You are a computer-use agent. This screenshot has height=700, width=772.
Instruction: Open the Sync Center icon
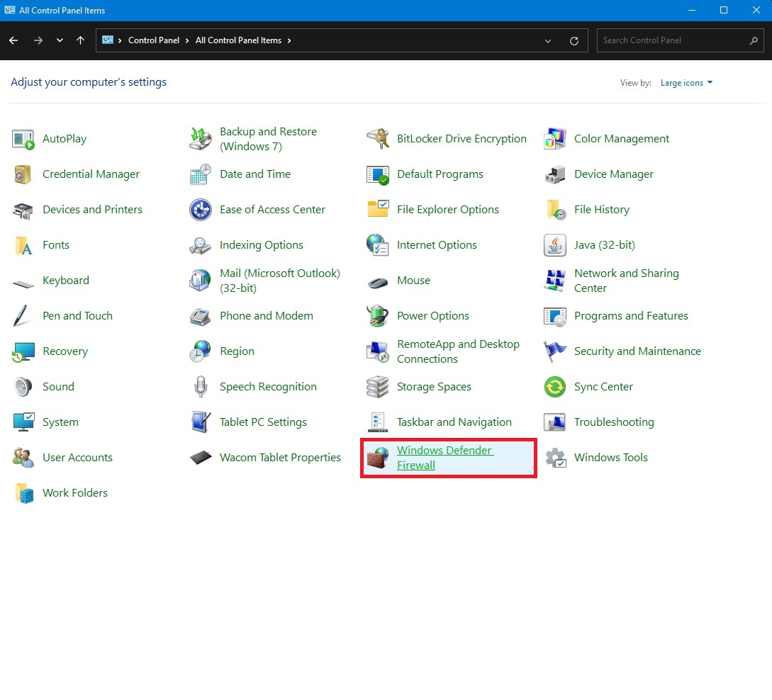pos(555,387)
